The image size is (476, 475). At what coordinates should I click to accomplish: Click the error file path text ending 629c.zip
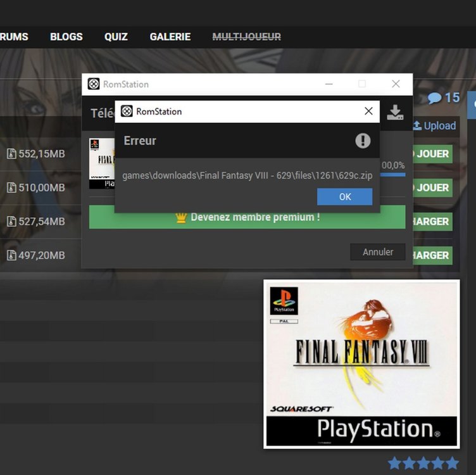point(247,175)
